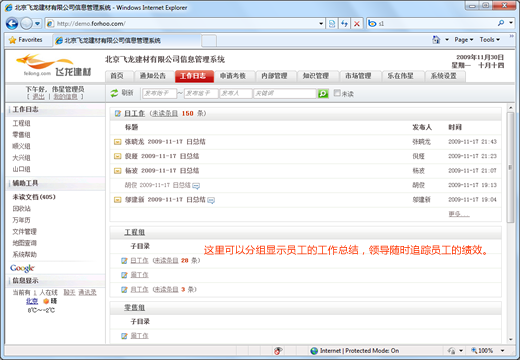Click the 北京 weather city link
Viewport: 520px width, 360px height.
pyautogui.click(x=32, y=301)
